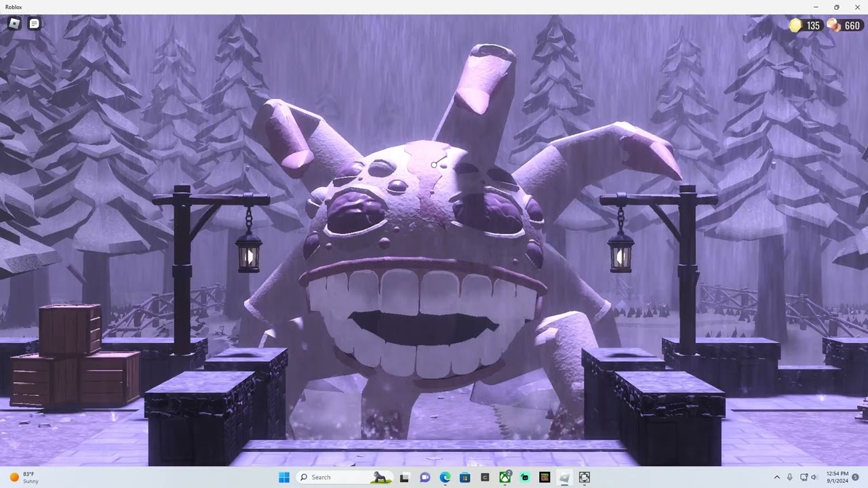Open the Xbox app on taskbar

tap(505, 477)
